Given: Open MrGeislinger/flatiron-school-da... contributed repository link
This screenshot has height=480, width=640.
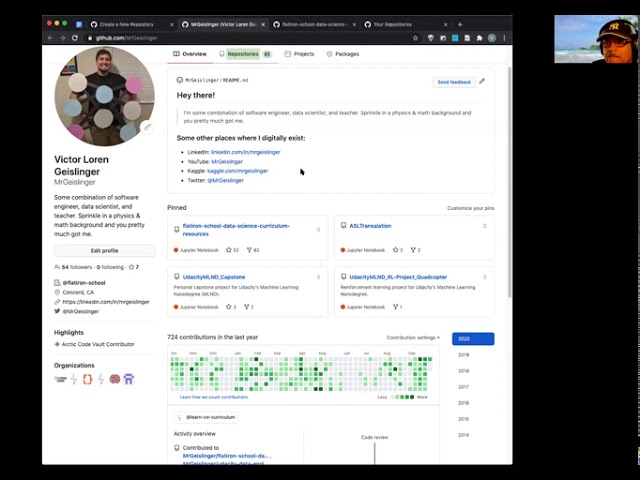Looking at the screenshot, I should 227,456.
